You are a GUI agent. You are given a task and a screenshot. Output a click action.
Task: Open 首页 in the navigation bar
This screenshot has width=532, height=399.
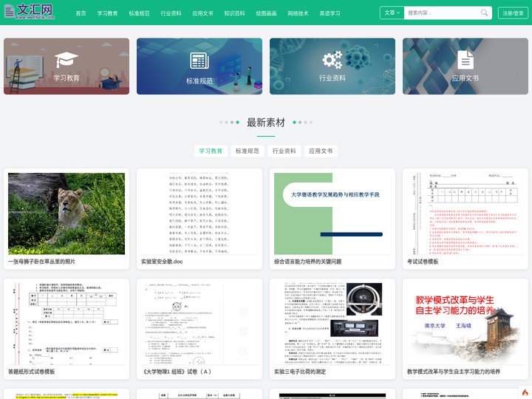[x=81, y=13]
